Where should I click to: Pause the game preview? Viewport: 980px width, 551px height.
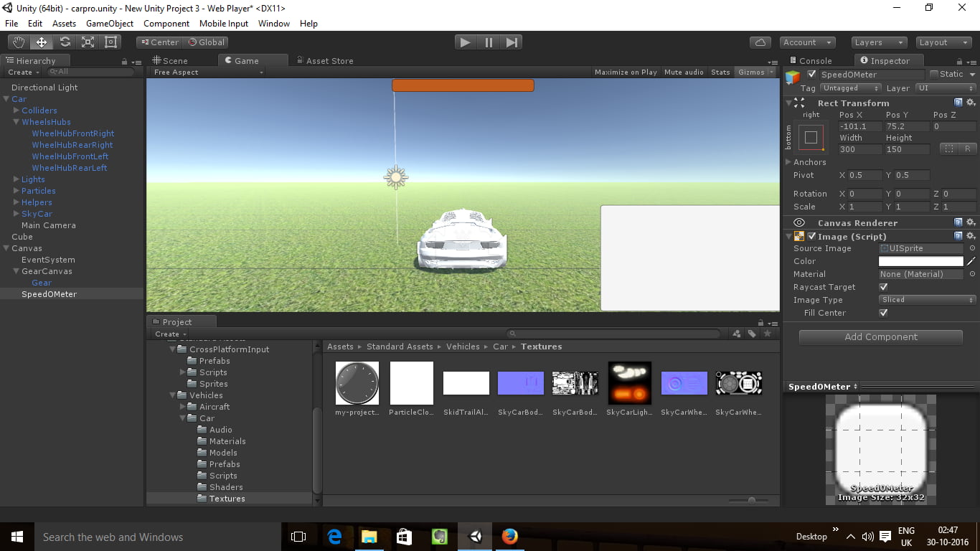click(x=488, y=42)
